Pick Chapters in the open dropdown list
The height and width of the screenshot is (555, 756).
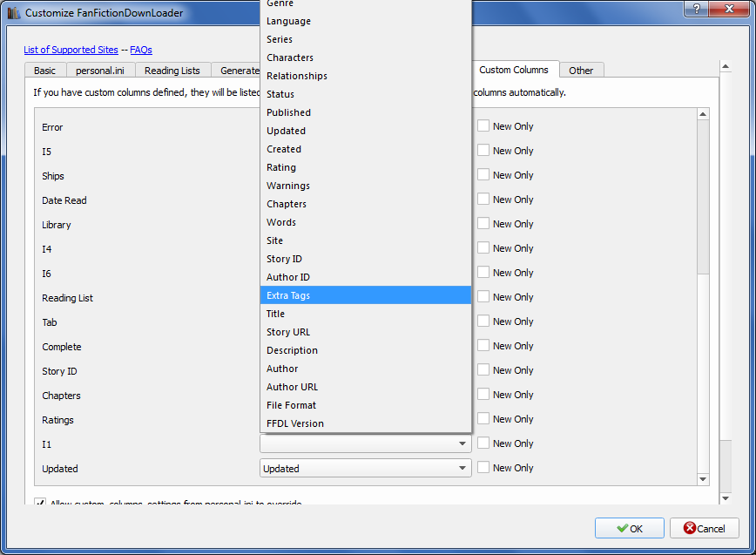click(x=366, y=205)
